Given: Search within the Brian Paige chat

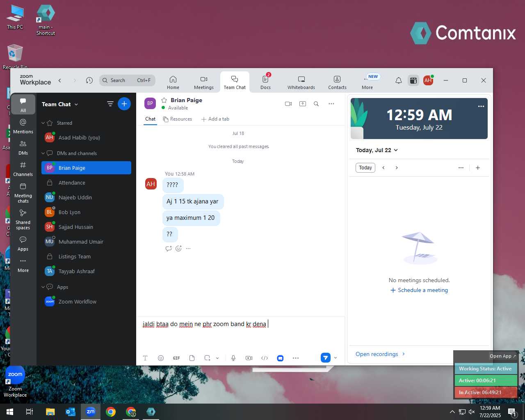Looking at the screenshot, I should pyautogui.click(x=316, y=104).
